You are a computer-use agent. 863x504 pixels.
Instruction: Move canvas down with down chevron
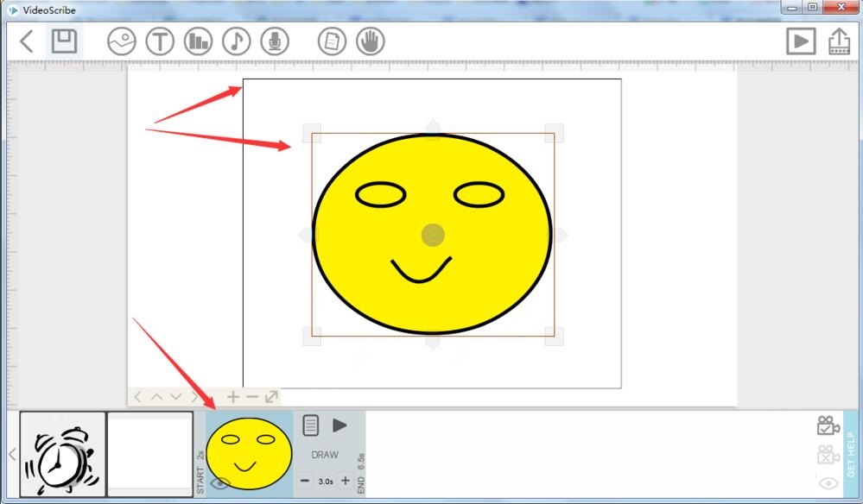coord(175,396)
